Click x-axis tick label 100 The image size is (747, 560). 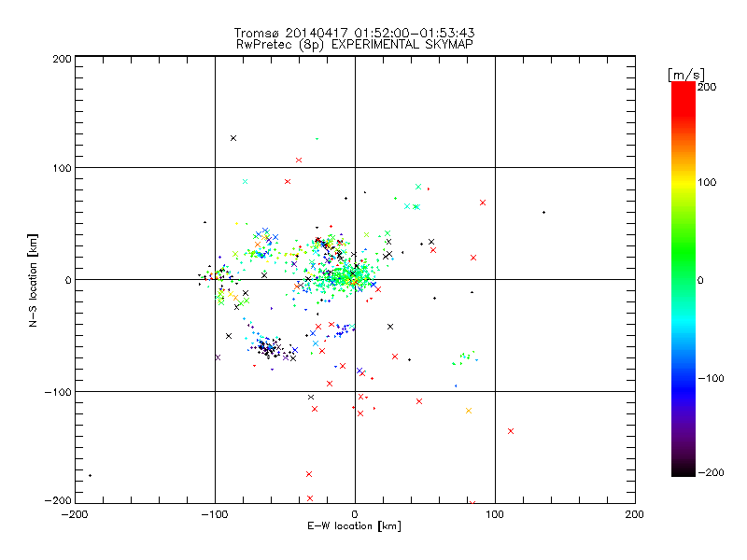495,514
